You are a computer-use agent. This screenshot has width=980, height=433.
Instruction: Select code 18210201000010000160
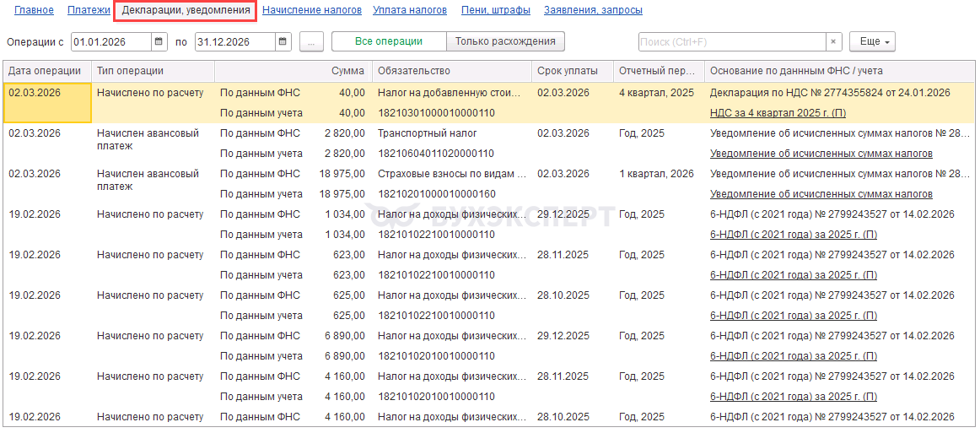pyautogui.click(x=436, y=194)
